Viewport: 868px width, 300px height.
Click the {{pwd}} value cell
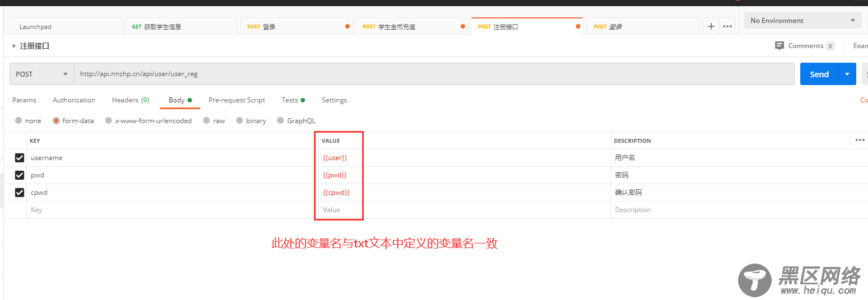pos(464,175)
